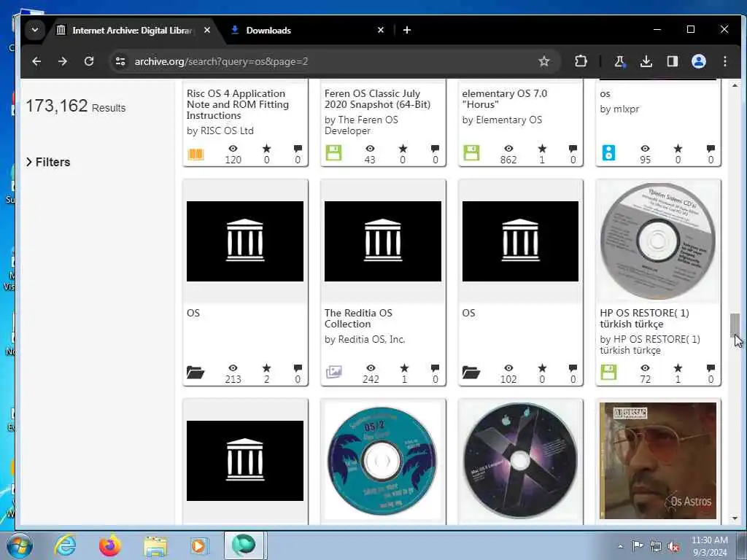Screen dimensions: 747x560
Task: Click scrollbar down arrow
Action: pos(735,518)
